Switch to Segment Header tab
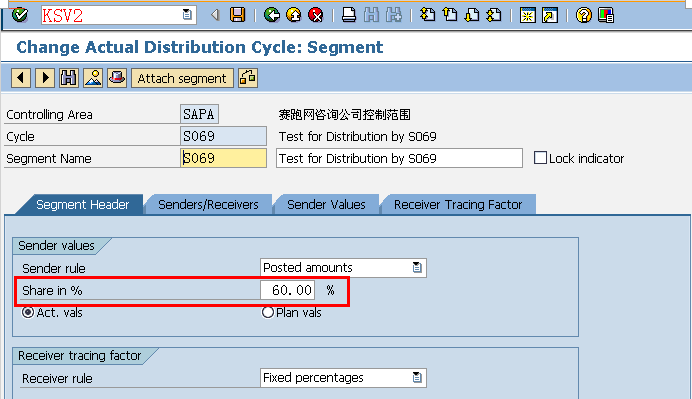The image size is (692, 399). [x=83, y=205]
